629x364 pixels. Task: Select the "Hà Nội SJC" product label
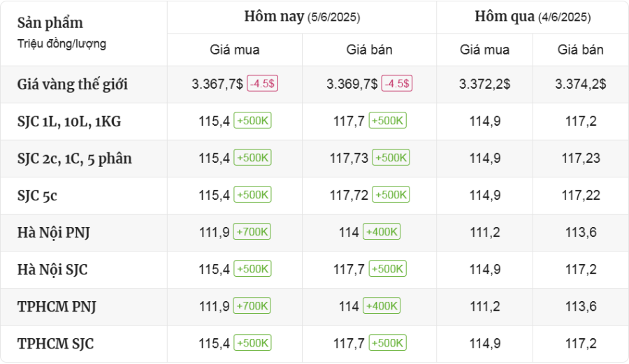(52, 270)
